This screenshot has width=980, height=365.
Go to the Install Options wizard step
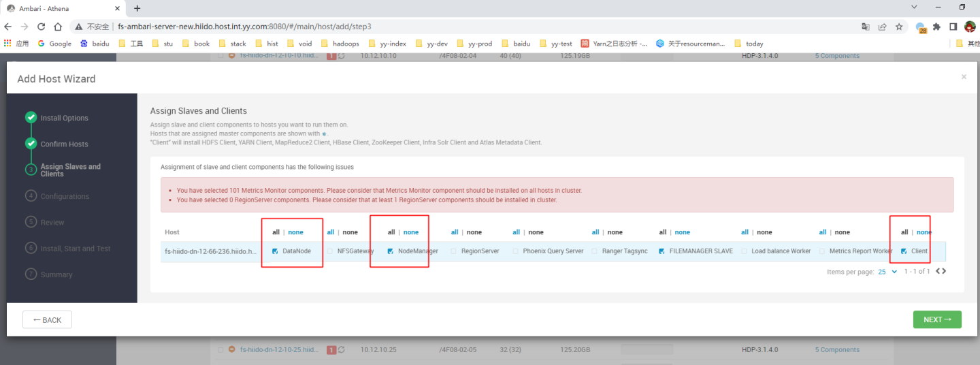pyautogui.click(x=64, y=118)
